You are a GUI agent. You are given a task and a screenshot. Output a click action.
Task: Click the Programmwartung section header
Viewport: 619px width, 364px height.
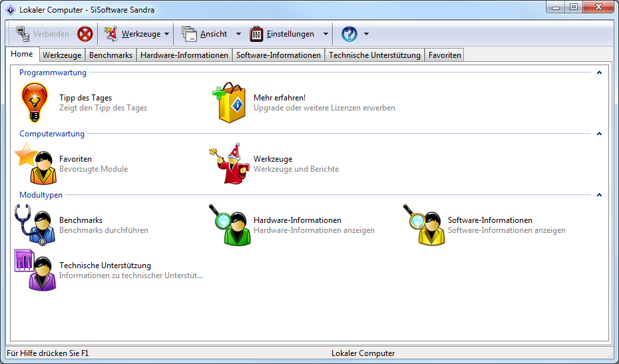tap(53, 73)
